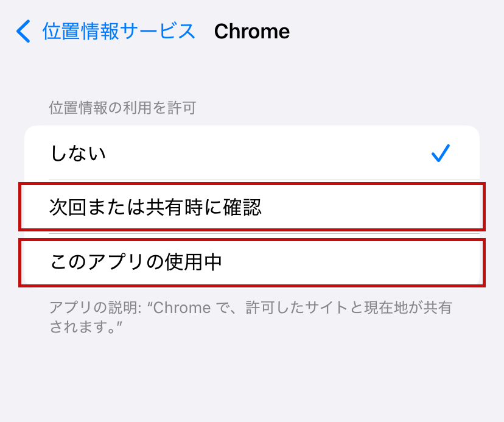504x422 pixels.
Task: Tap the このアプリの使用中 text label
Action: point(135,262)
